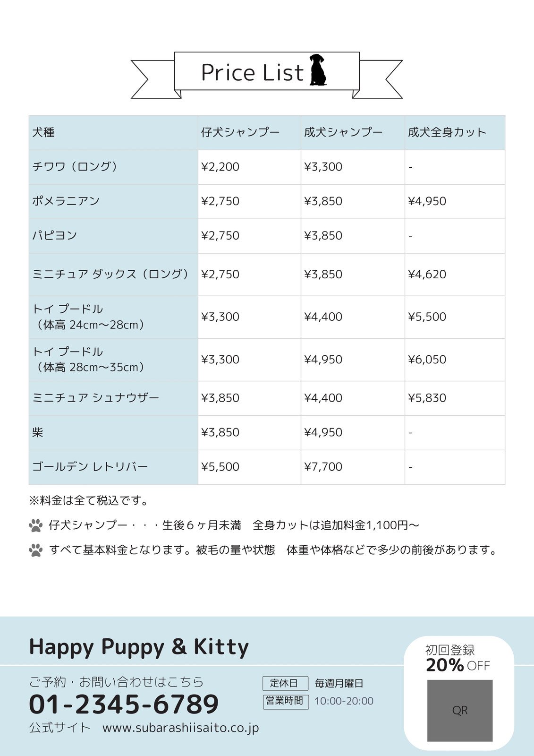Click the 柴 breed row label

[x=38, y=432]
